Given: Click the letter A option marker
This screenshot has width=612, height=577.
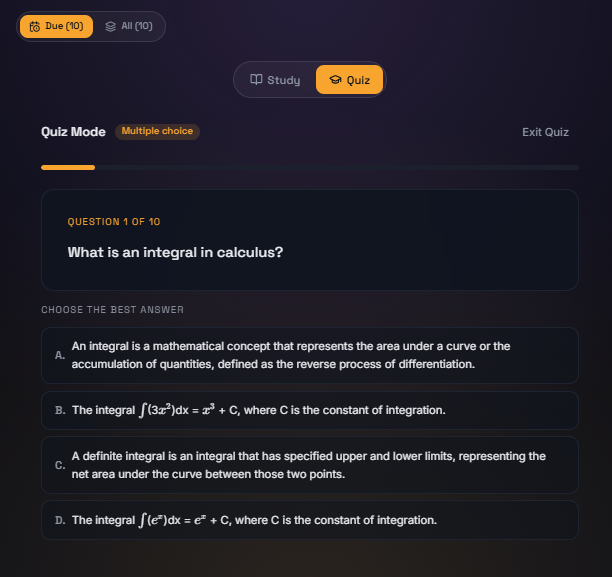Looking at the screenshot, I should pos(60,355).
